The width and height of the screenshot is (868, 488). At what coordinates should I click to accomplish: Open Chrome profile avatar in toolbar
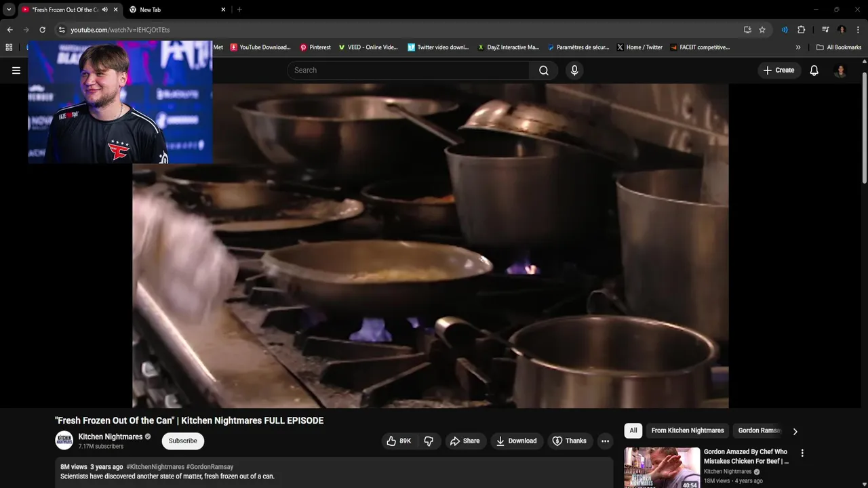pos(842,30)
